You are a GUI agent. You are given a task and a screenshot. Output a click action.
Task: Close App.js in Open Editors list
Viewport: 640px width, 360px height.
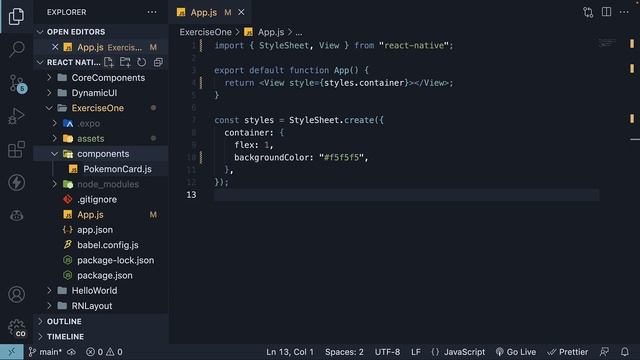coord(55,47)
